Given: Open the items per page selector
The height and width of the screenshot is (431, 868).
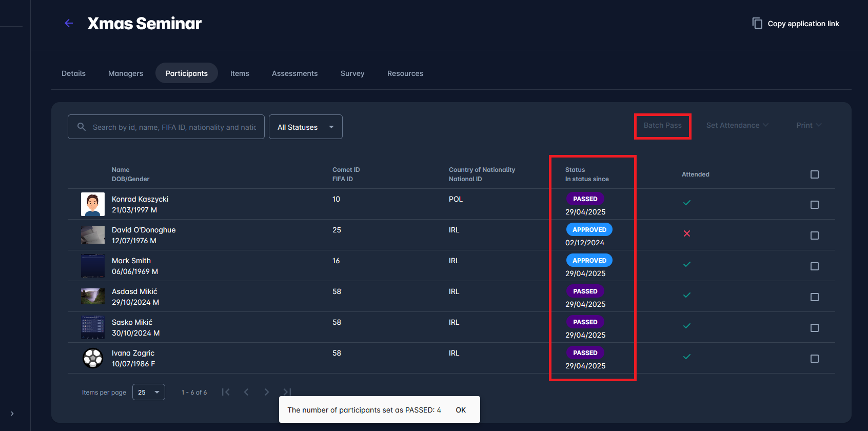Looking at the screenshot, I should click(x=148, y=392).
